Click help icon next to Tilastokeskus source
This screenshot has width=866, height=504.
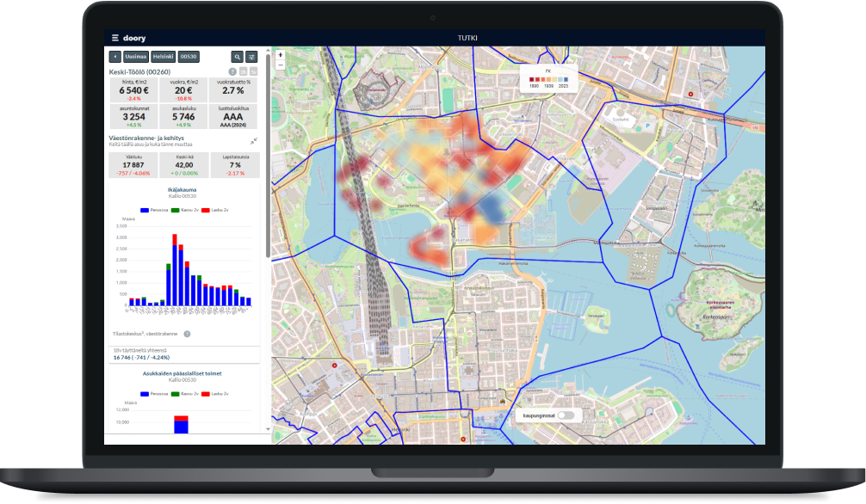point(187,334)
